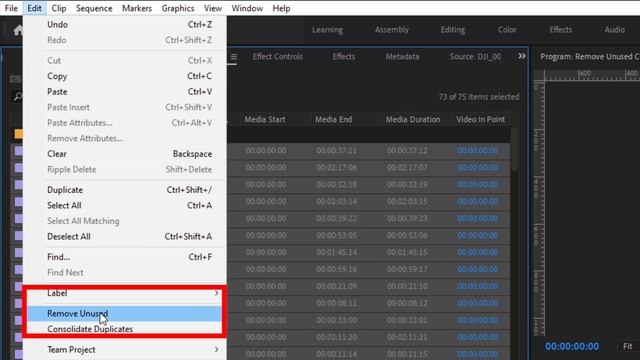Show more panel tabs with chevron
The height and width of the screenshot is (360, 640).
click(x=522, y=56)
